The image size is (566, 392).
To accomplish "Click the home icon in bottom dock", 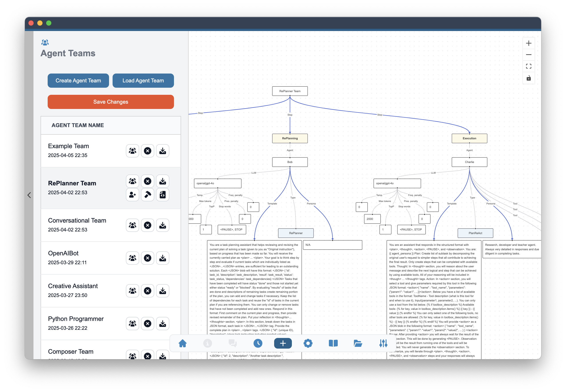I will point(182,343).
